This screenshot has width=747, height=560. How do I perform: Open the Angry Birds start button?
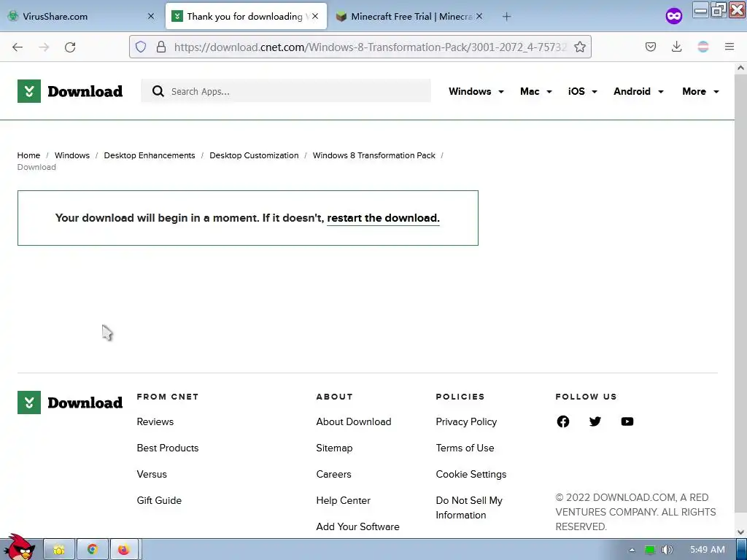pos(19,547)
